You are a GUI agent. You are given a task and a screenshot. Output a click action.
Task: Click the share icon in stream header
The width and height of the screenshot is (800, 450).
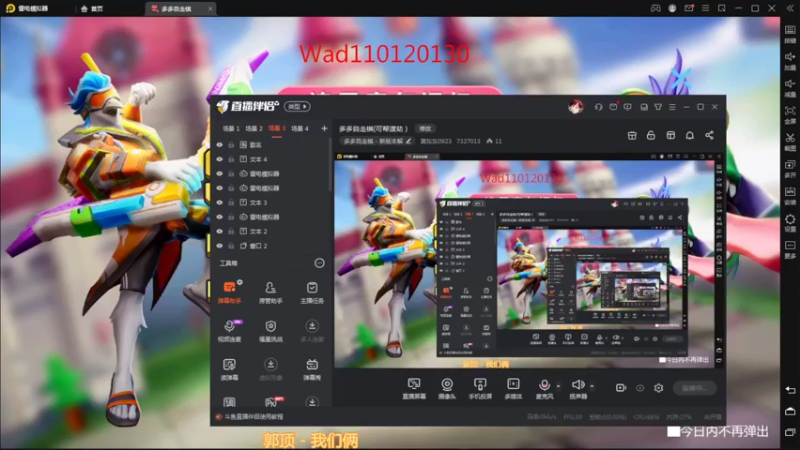(x=709, y=135)
